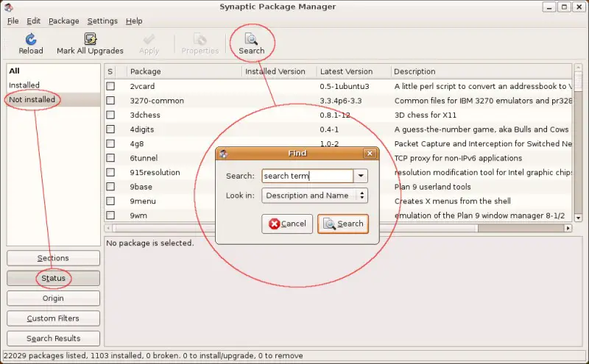Select the Not installed status filter

53,99
